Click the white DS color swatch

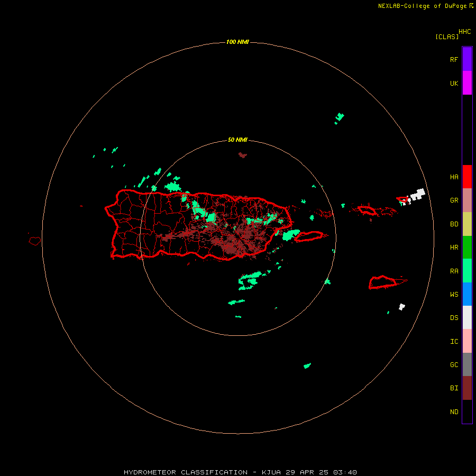click(467, 317)
